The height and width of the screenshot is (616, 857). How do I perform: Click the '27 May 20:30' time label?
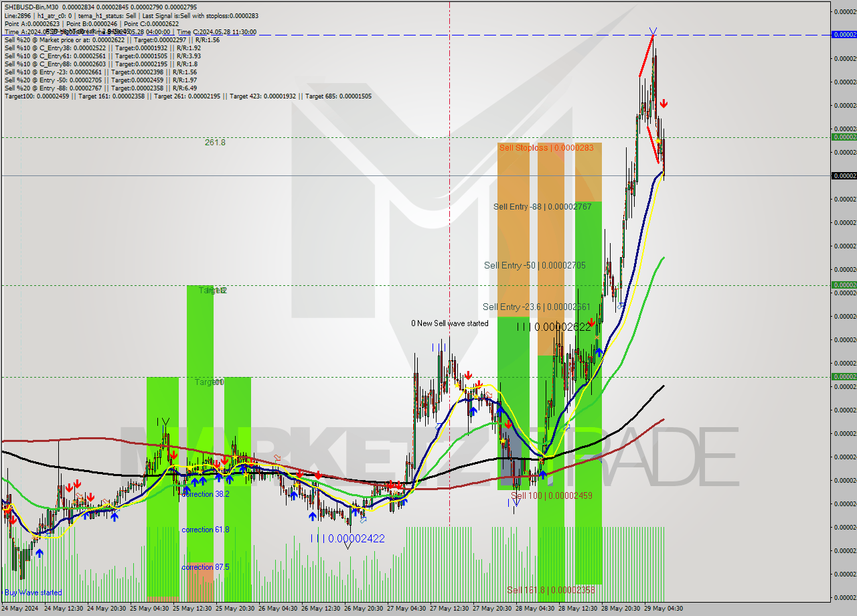(x=492, y=609)
